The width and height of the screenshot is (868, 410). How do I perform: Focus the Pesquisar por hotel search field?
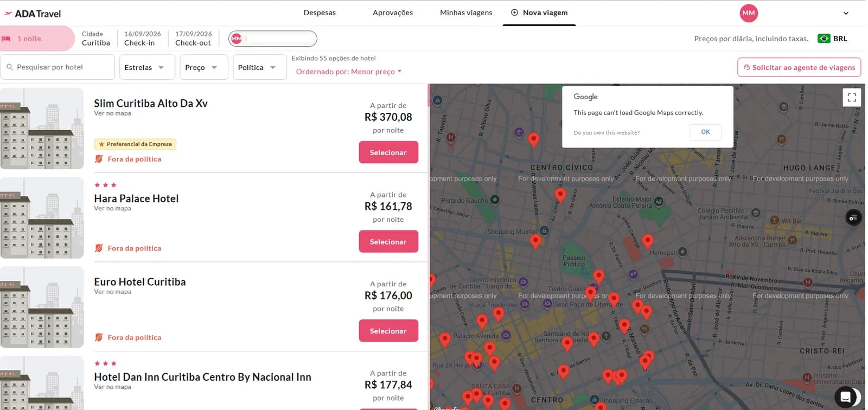[x=58, y=67]
